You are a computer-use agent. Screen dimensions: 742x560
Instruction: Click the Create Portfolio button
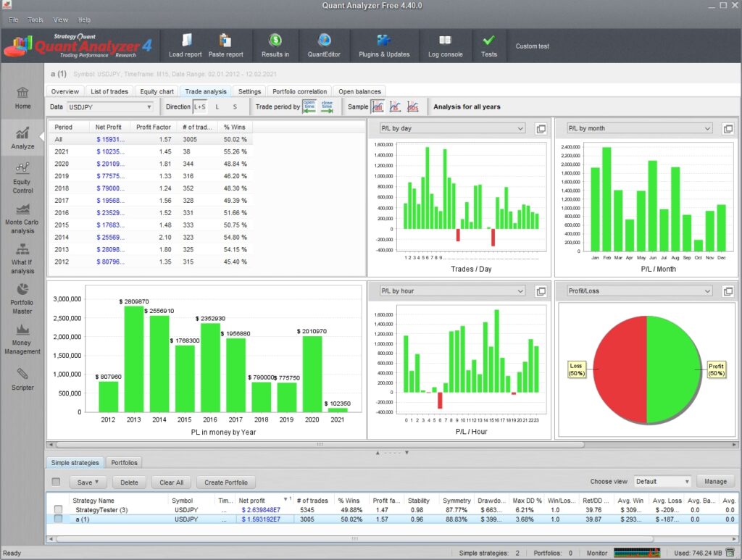(226, 482)
